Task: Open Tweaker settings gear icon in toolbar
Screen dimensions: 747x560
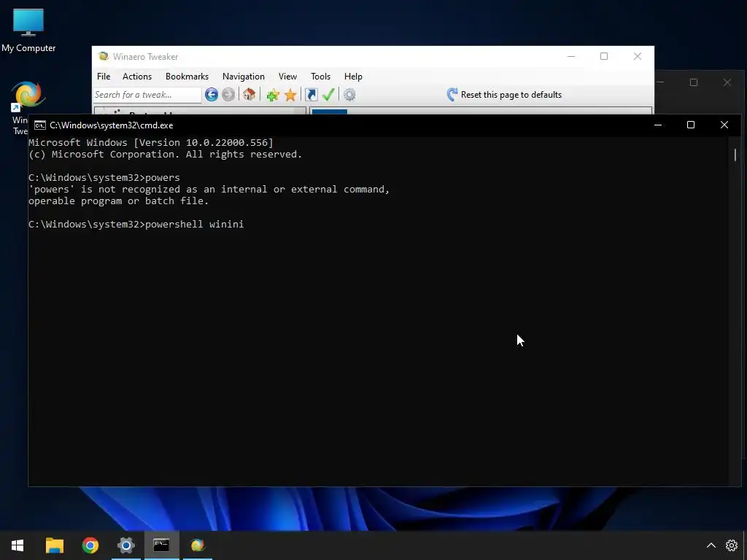Action: tap(349, 95)
